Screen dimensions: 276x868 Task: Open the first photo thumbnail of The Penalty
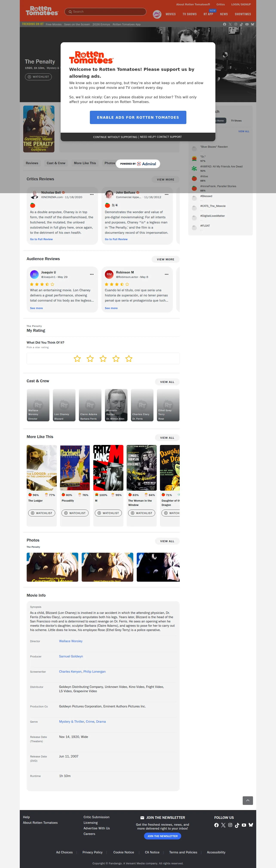pos(52,567)
